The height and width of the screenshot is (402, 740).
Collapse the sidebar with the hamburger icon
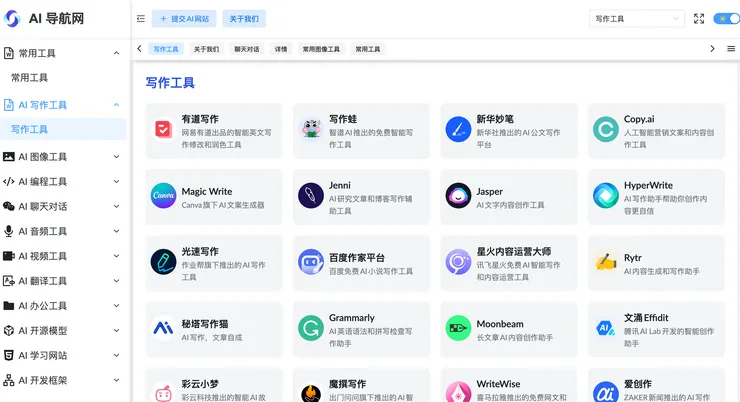coord(141,19)
